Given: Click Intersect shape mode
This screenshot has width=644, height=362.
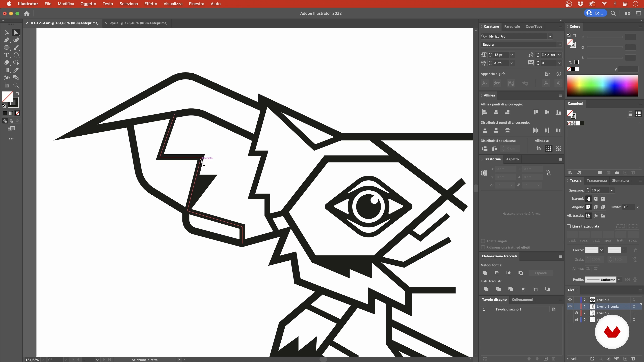Looking at the screenshot, I should [509, 273].
